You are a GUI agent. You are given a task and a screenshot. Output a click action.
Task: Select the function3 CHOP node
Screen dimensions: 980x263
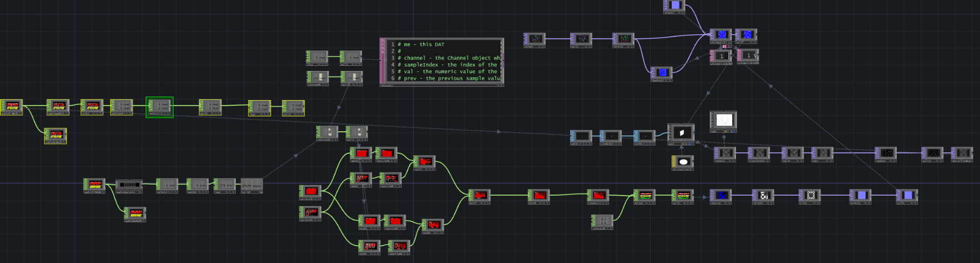click(395, 222)
